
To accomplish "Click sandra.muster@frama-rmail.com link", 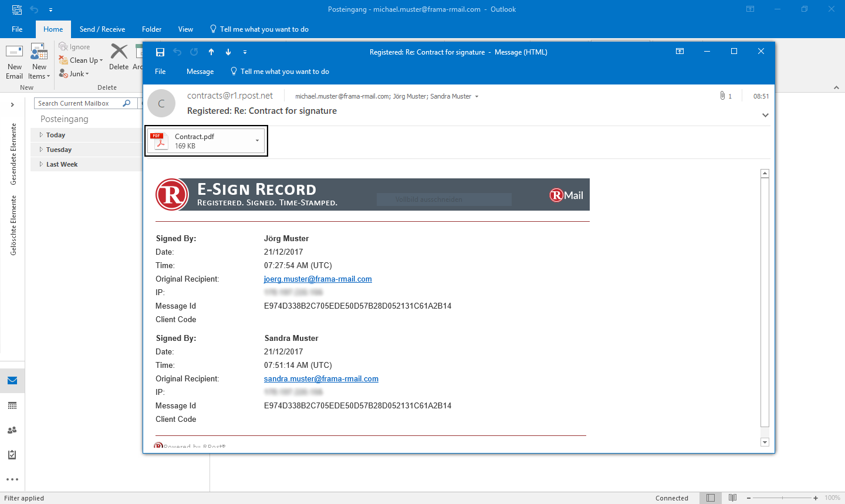I will tap(321, 379).
